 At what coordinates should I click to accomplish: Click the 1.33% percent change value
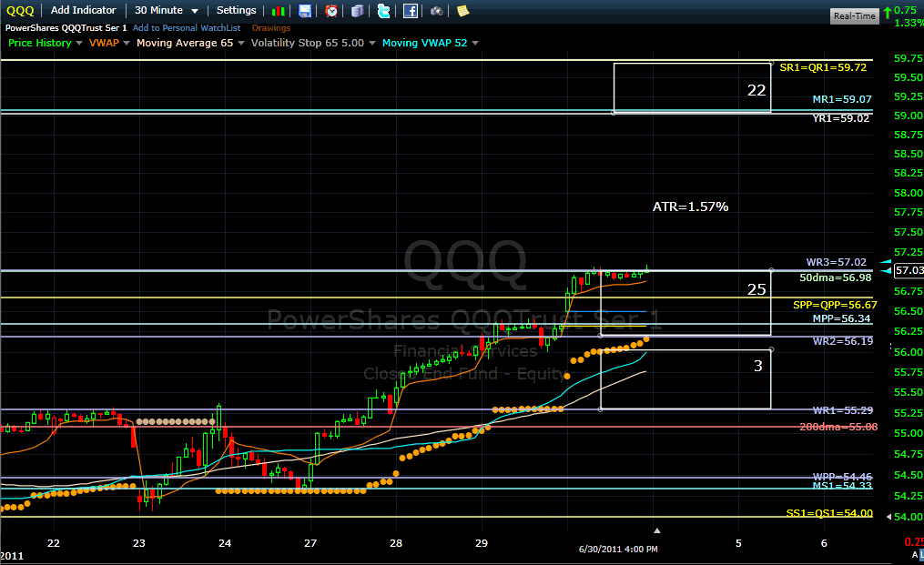909,23
